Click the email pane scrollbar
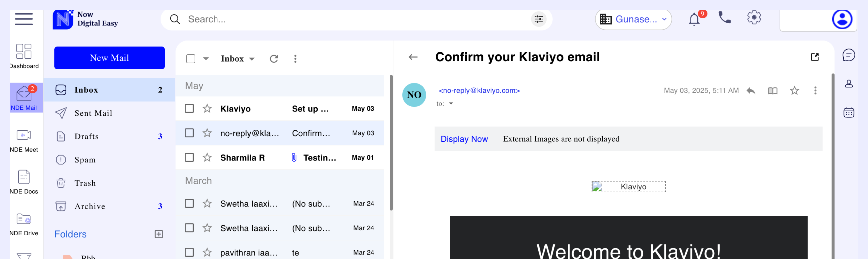This screenshot has width=868, height=259. [x=833, y=166]
